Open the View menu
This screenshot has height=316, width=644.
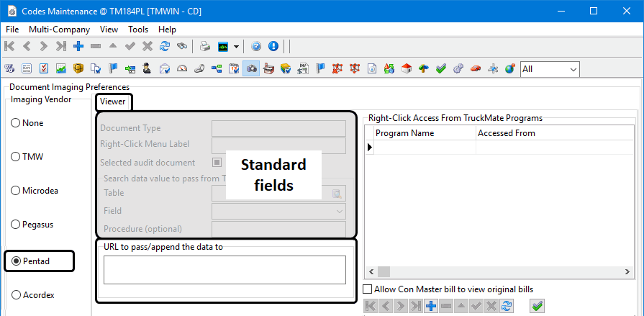[109, 30]
